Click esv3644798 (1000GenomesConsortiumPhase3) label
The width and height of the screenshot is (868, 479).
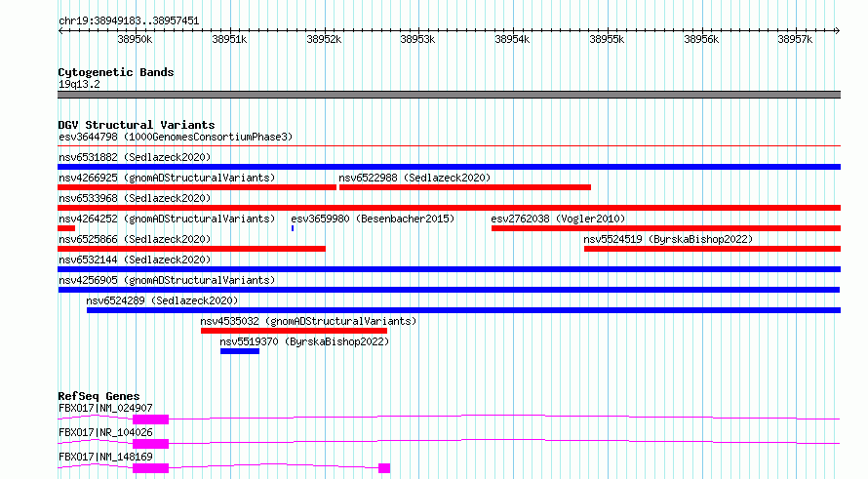click(x=176, y=137)
